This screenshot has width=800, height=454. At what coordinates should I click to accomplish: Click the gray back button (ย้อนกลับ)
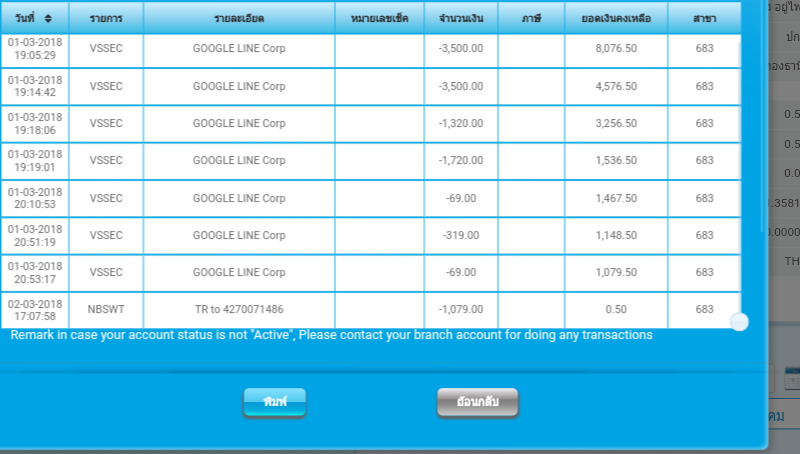(478, 402)
